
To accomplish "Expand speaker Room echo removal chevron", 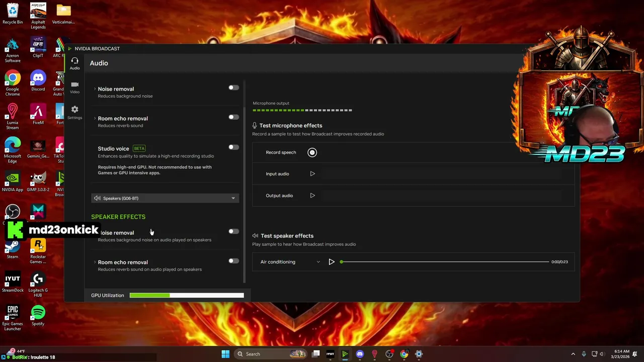I will (95, 262).
